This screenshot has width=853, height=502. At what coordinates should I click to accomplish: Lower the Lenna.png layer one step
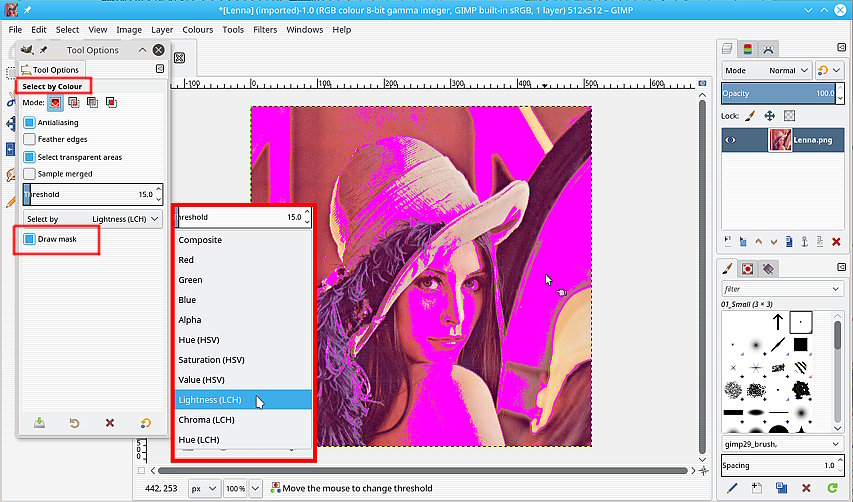click(774, 241)
